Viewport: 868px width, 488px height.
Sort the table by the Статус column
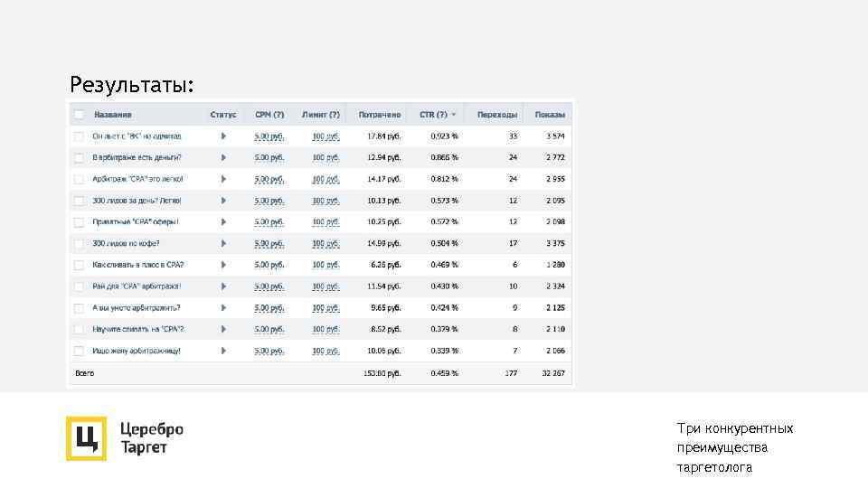coord(223,115)
